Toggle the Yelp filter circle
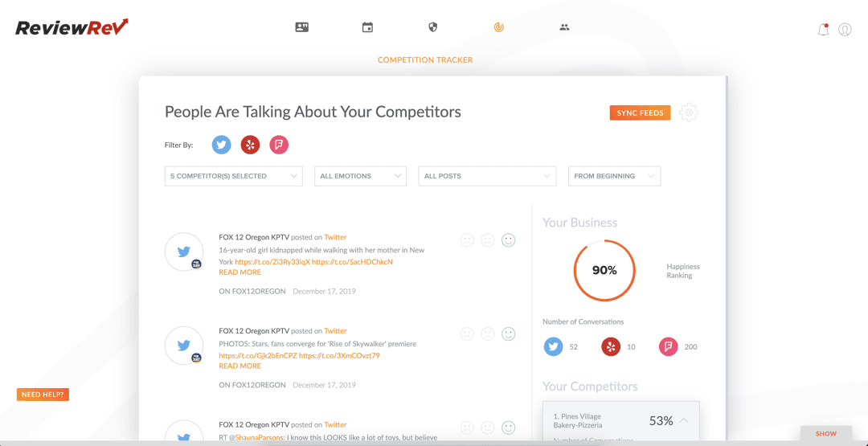Viewport: 868px width, 446px height. pos(250,145)
